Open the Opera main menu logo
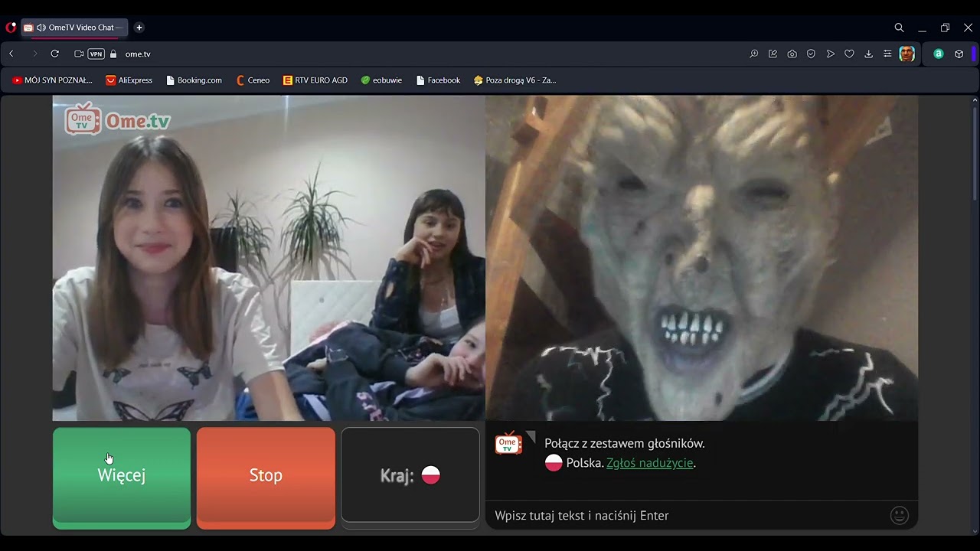Screen dimensions: 980x551 11,28
